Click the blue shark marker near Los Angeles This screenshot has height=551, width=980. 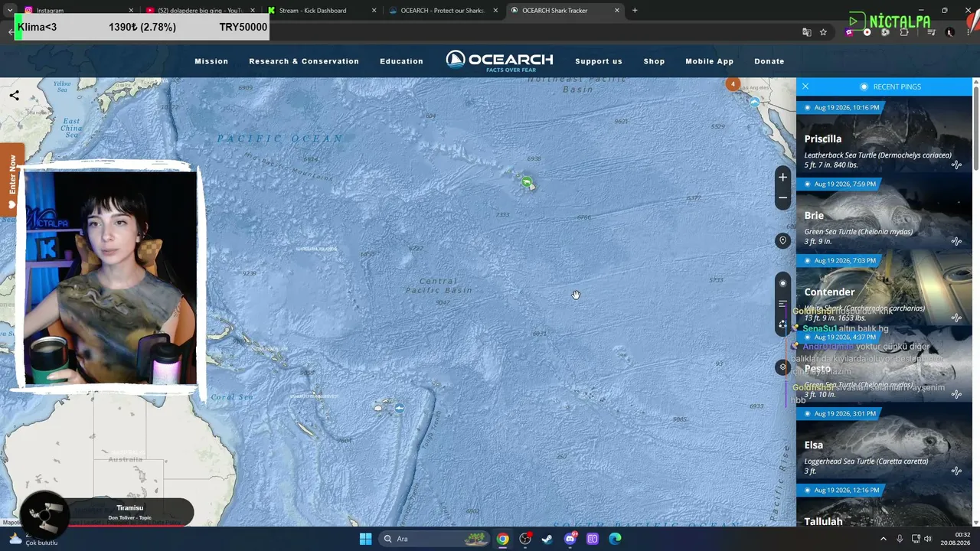(x=755, y=102)
